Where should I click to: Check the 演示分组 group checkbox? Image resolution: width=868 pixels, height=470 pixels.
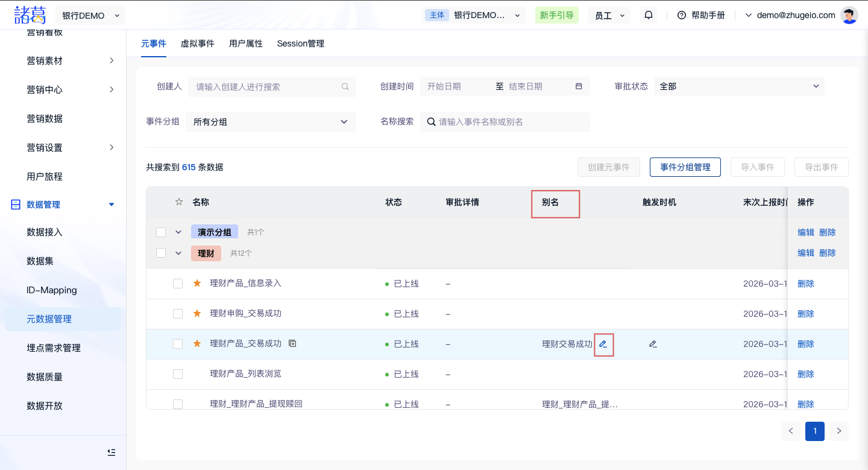(x=161, y=232)
